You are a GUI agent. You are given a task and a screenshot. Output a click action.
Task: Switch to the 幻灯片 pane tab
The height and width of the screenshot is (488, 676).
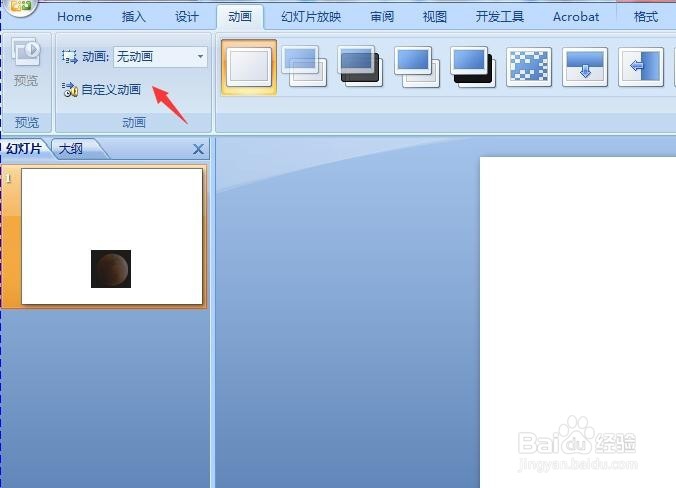(24, 149)
